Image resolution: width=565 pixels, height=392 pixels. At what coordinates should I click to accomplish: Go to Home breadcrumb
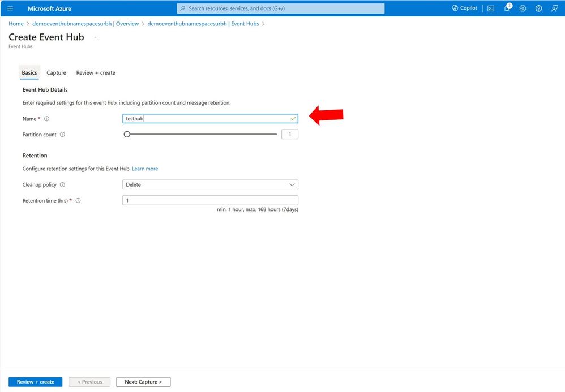tap(16, 24)
